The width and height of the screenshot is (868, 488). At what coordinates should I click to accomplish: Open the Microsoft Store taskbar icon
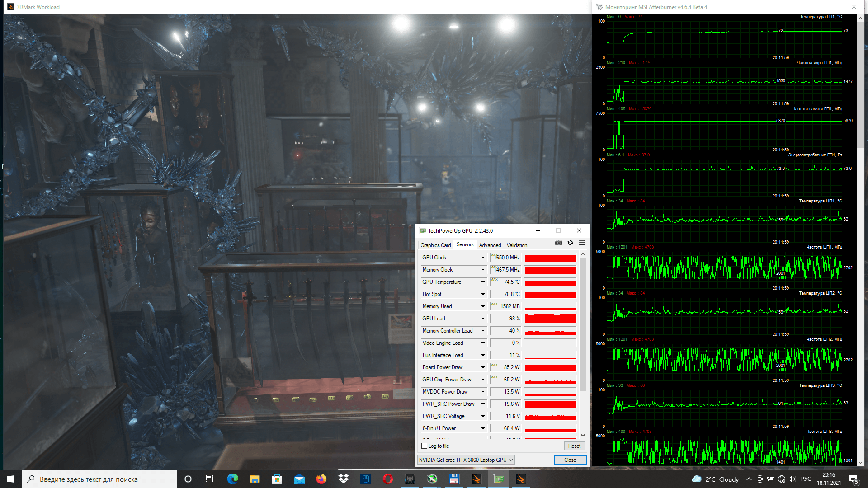tap(277, 479)
